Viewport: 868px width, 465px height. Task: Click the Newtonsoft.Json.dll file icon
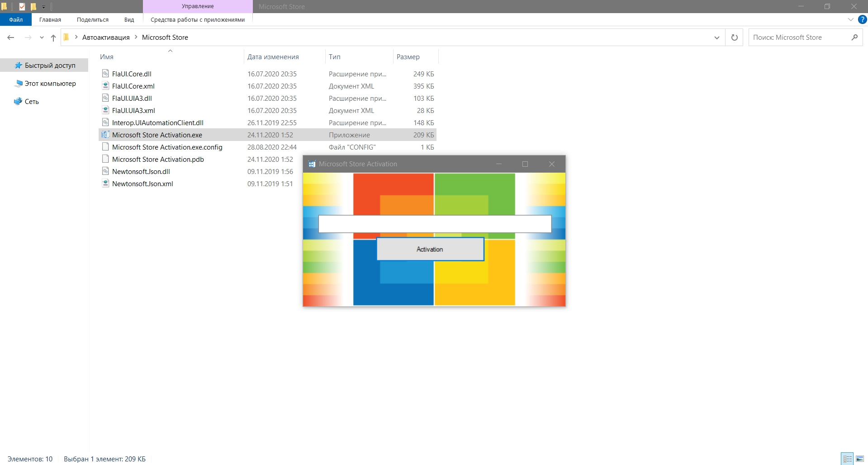(x=105, y=171)
